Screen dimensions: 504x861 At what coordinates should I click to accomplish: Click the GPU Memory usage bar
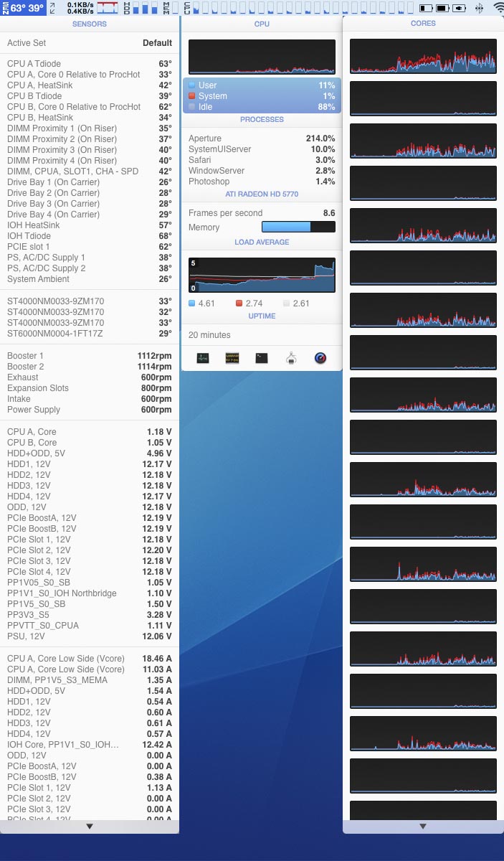point(298,227)
